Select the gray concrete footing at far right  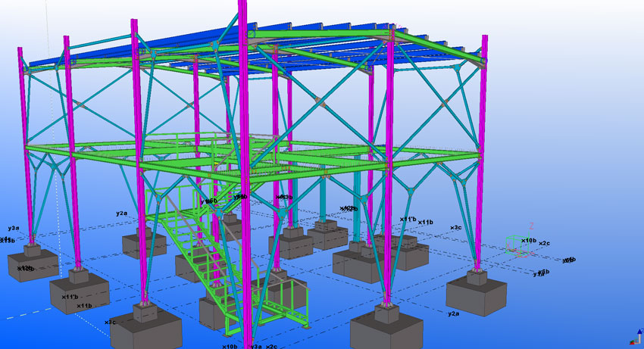tap(476, 294)
